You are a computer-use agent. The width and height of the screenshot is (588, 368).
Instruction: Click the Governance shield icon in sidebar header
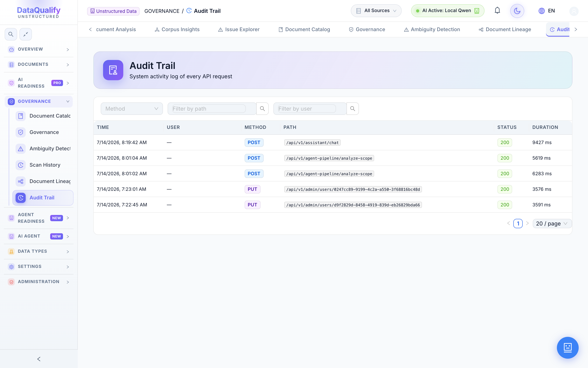click(11, 101)
